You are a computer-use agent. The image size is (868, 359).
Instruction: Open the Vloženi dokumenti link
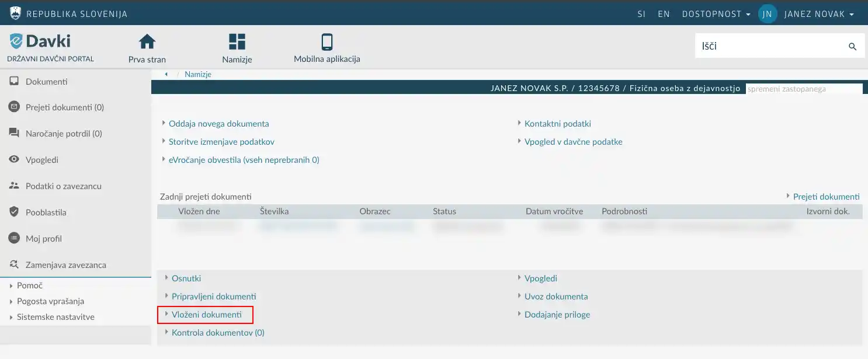(206, 315)
